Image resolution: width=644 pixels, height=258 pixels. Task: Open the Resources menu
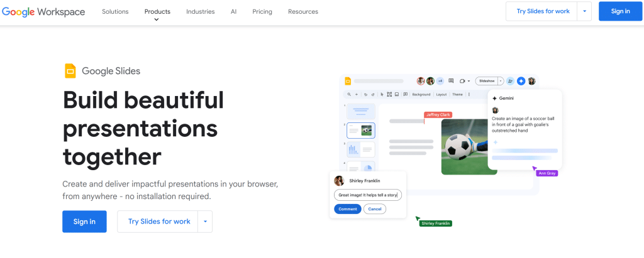303,11
